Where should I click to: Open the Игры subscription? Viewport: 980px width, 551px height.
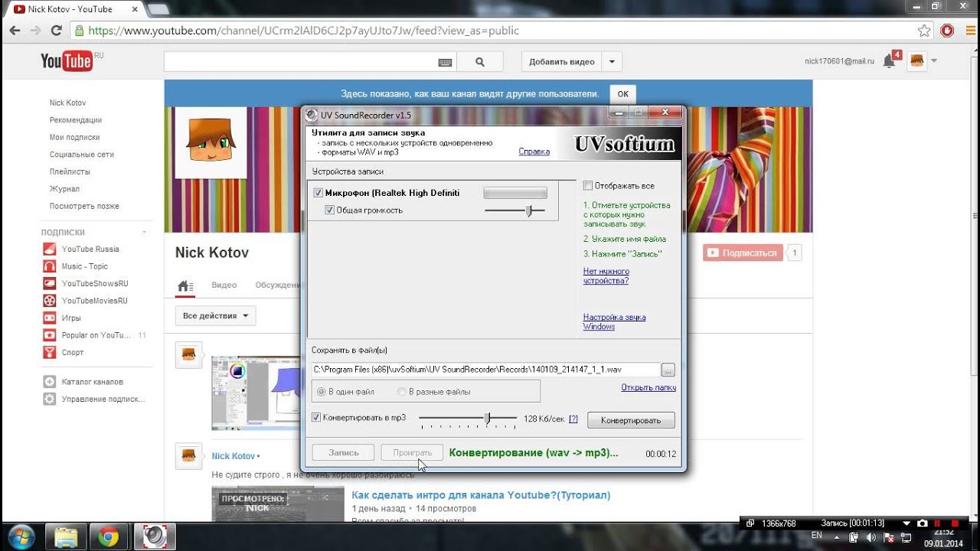coord(71,318)
